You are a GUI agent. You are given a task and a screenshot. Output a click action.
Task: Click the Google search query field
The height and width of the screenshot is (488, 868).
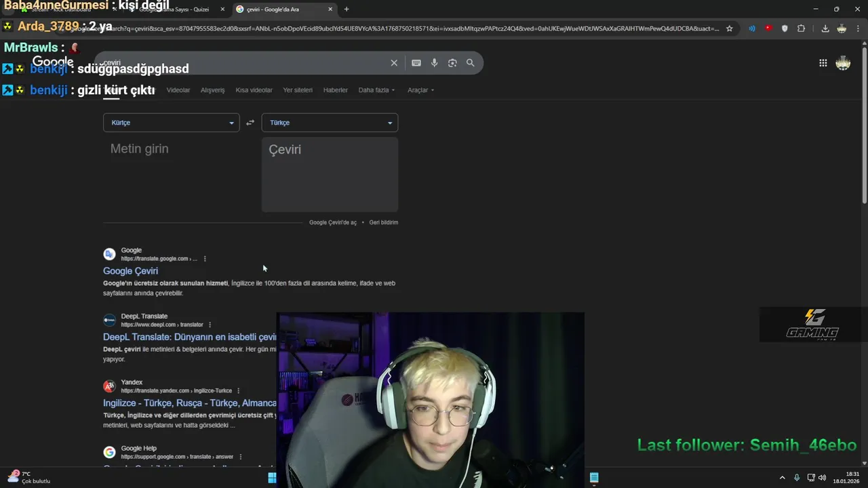244,63
